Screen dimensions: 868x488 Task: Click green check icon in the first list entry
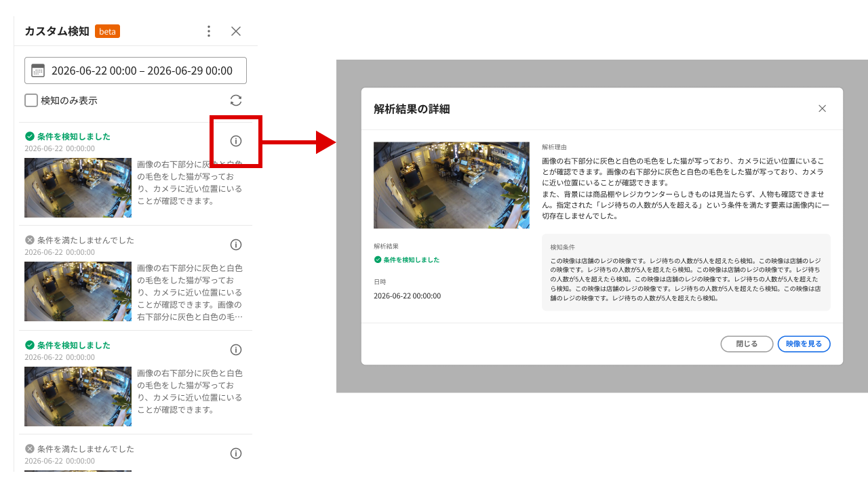(x=30, y=136)
